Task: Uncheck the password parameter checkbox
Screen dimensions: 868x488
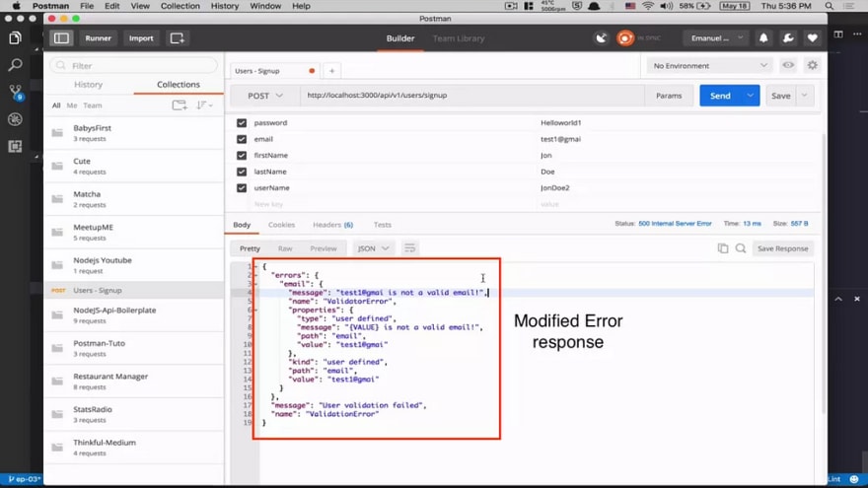Action: tap(242, 123)
